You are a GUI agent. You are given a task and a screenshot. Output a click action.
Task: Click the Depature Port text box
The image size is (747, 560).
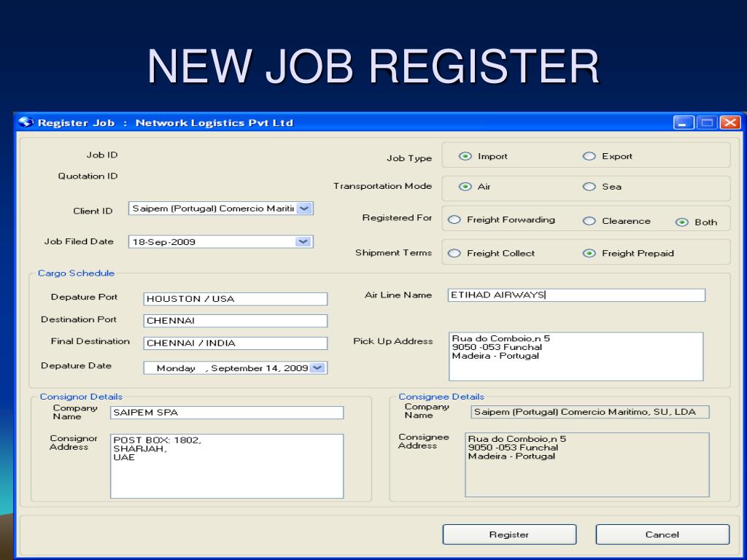[236, 299]
